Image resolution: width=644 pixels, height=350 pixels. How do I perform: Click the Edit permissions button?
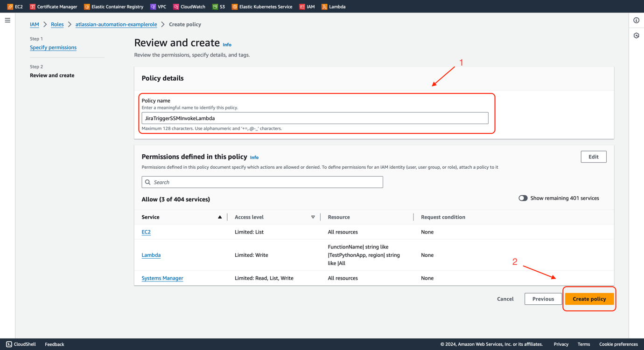click(x=594, y=157)
